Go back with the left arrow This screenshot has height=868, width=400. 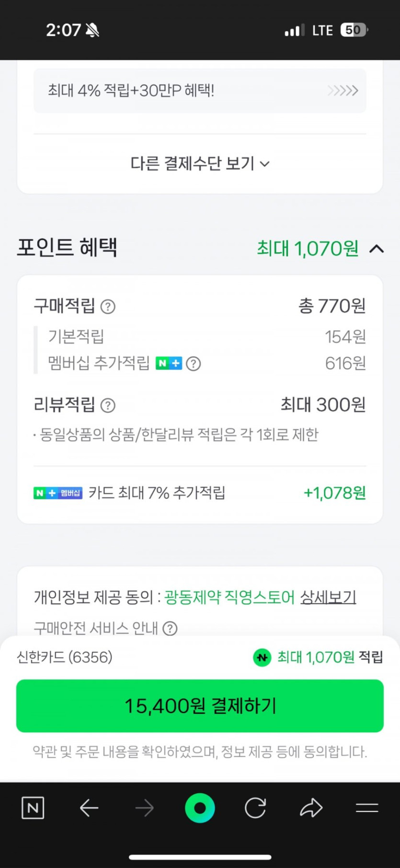click(x=89, y=808)
